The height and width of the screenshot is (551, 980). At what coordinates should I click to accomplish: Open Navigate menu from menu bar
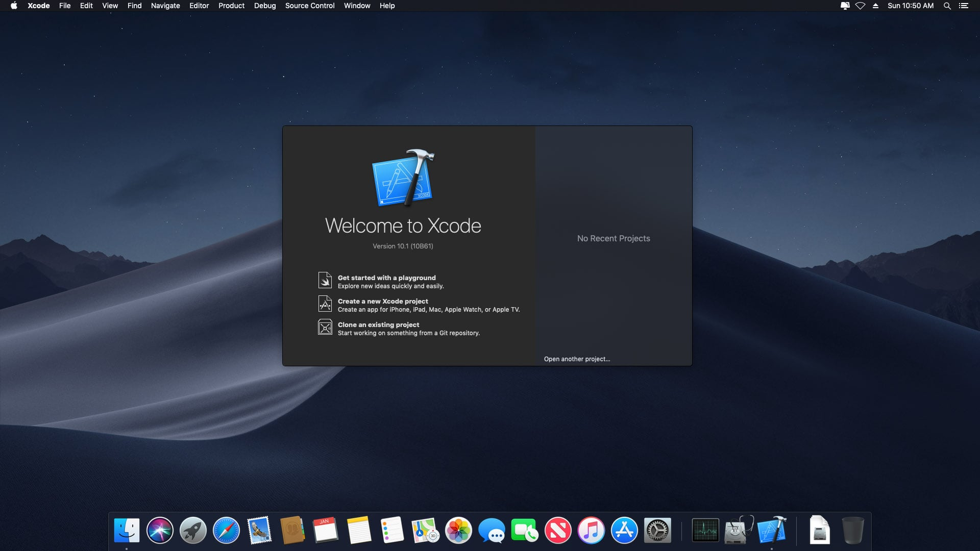pos(165,6)
